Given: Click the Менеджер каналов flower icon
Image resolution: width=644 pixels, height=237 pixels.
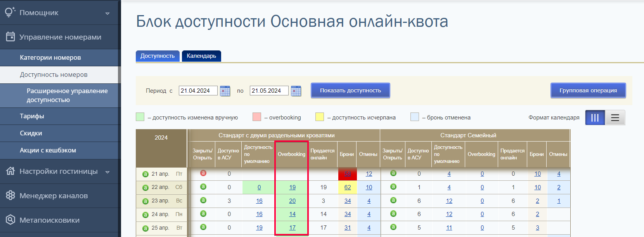Looking at the screenshot, I should 10,195.
